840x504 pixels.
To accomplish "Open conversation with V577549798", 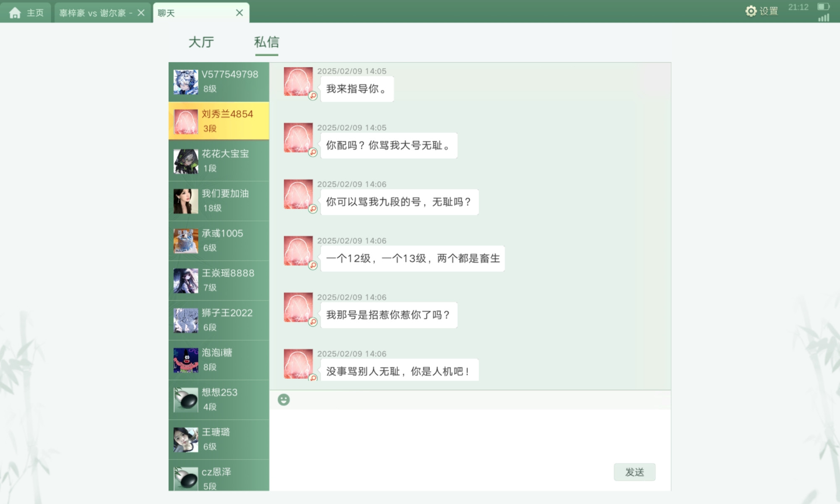I will pyautogui.click(x=219, y=82).
